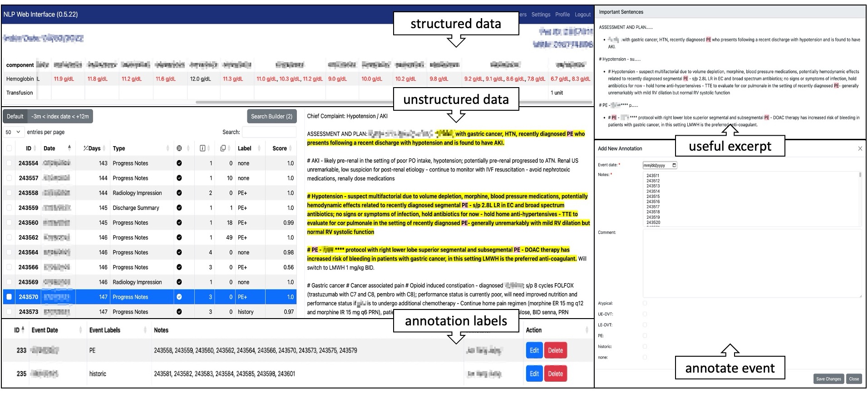Open Settings in the top navigation
Screen dimensions: 868x393
[x=541, y=15]
